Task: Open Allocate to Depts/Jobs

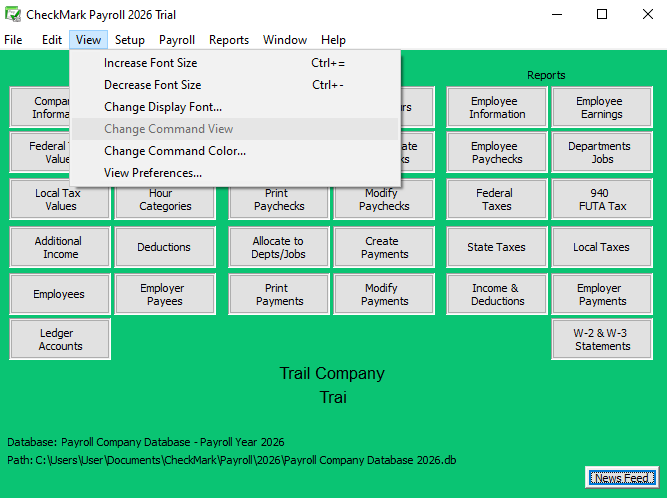Action: [x=279, y=247]
